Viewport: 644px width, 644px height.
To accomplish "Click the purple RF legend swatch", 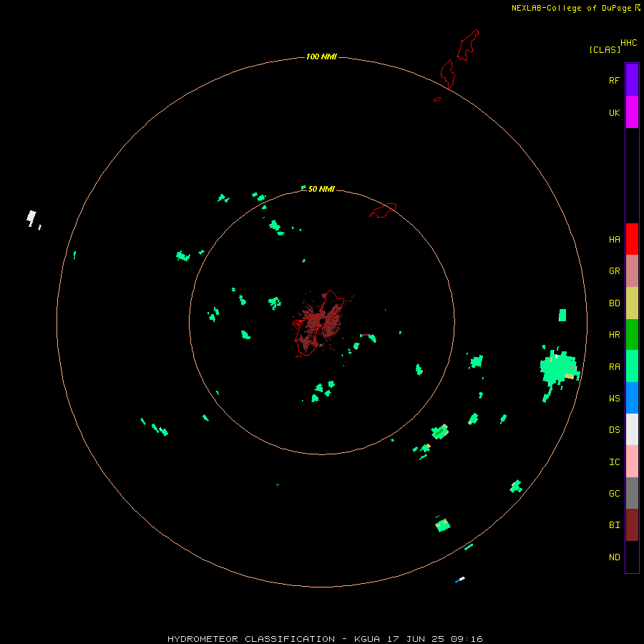I will 632,80.
